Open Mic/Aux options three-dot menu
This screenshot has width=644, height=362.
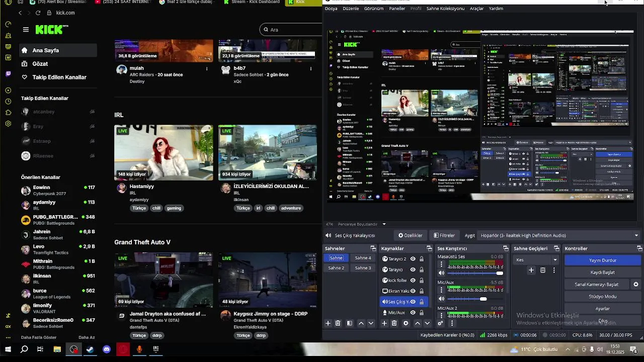point(442,291)
